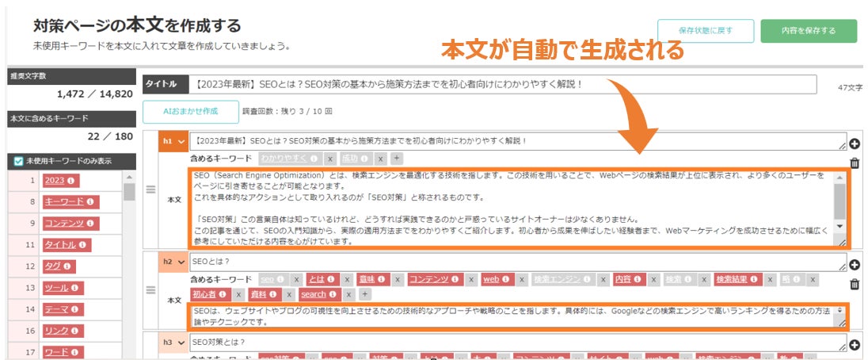Screen dimensions: 868x360
Task: Click the info icon on ワード tag
Action: (x=74, y=352)
